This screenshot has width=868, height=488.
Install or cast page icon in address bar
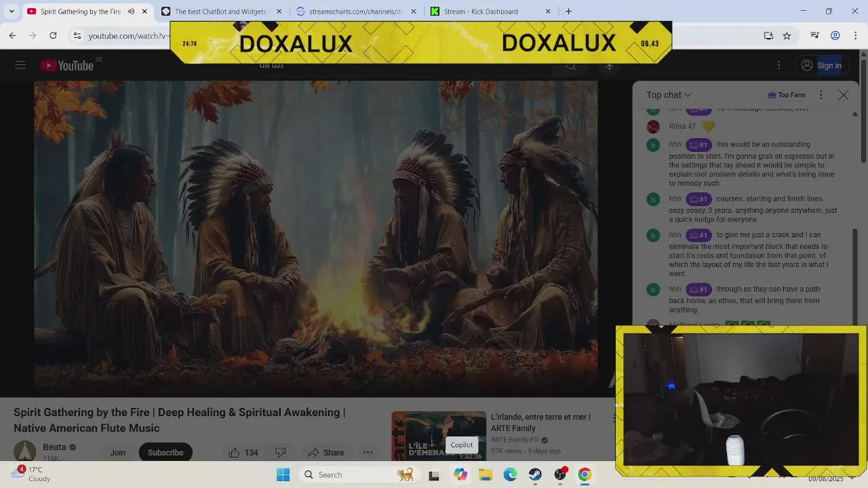pyautogui.click(x=768, y=36)
